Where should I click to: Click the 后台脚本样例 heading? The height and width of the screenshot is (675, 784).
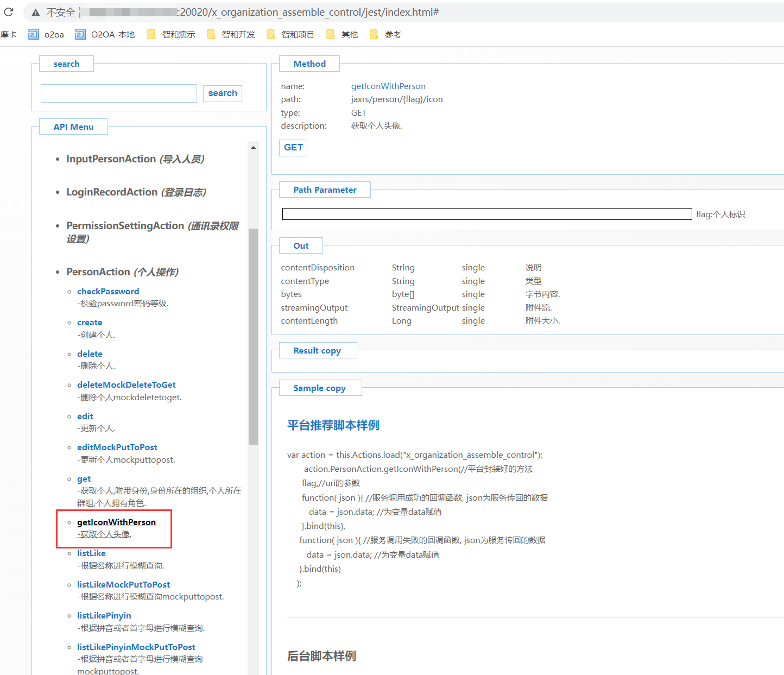[321, 656]
